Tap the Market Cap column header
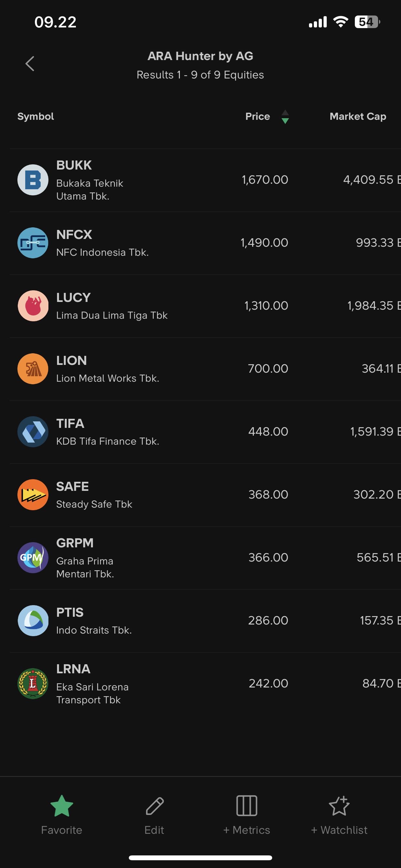 pyautogui.click(x=357, y=117)
